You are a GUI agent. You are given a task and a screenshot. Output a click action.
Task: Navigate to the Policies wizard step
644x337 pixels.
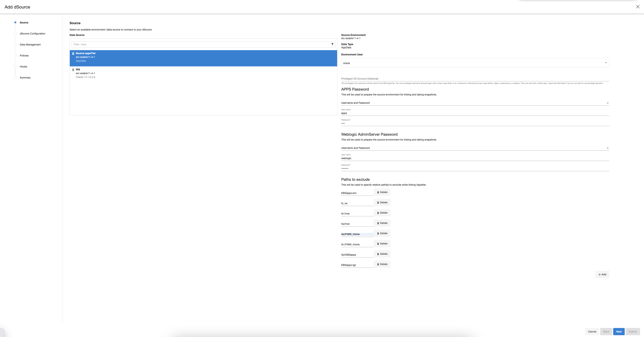coord(15,56)
